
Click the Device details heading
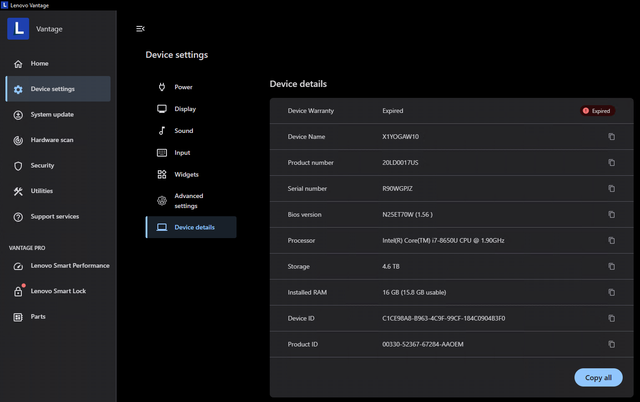pyautogui.click(x=298, y=84)
